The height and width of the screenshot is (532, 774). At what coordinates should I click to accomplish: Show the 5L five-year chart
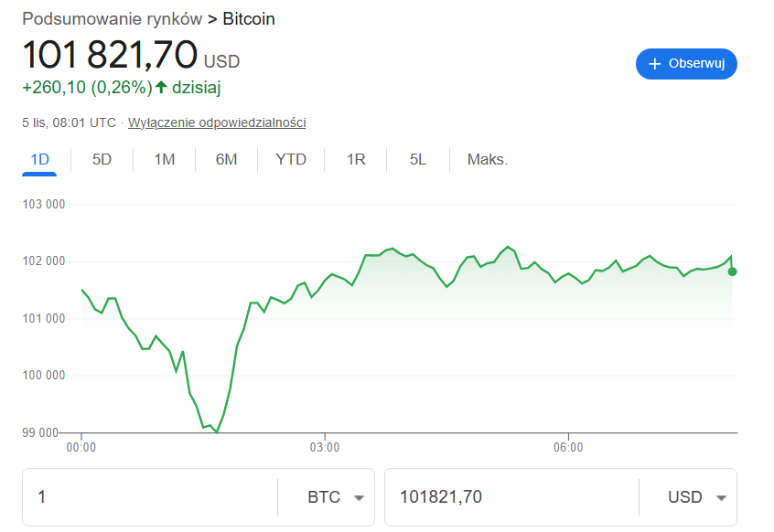tap(418, 160)
